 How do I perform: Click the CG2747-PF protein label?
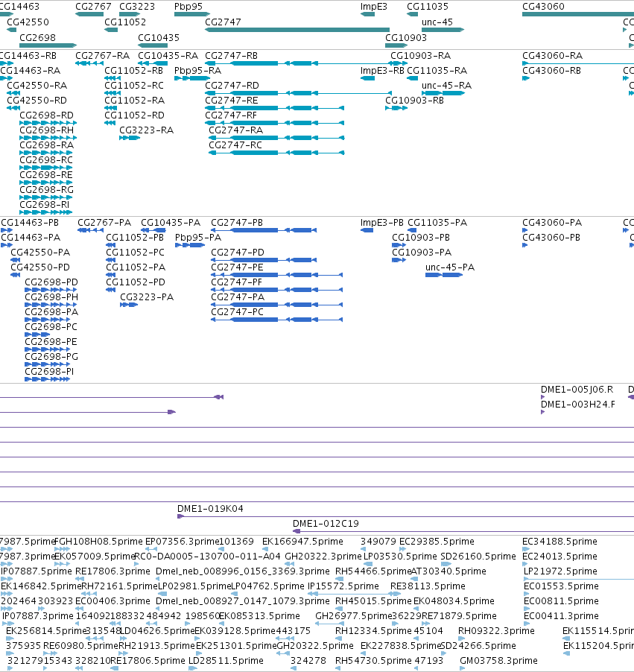(237, 282)
